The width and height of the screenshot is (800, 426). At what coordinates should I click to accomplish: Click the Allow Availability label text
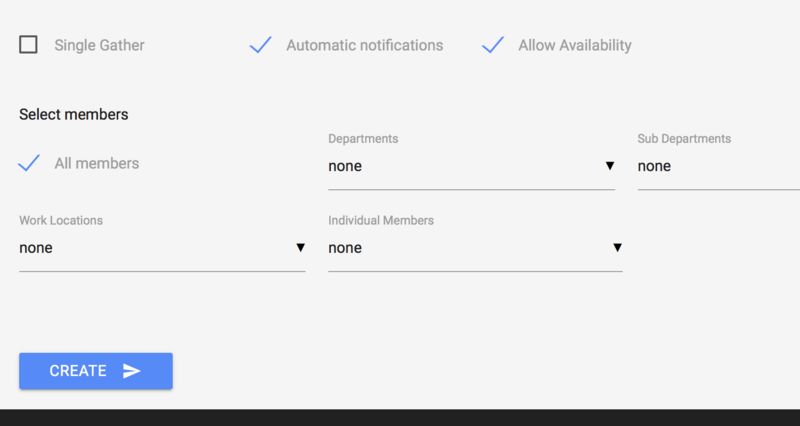tap(574, 45)
